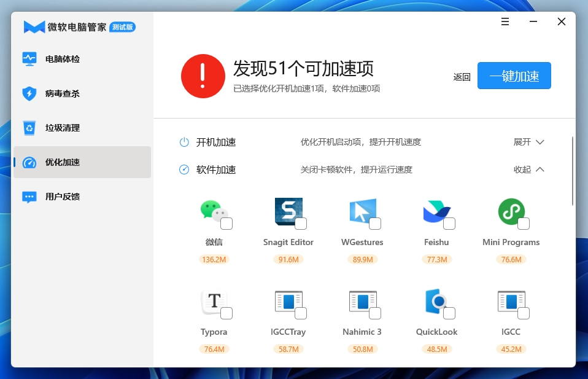Click the Feishu app icon
This screenshot has width=588, height=379.
point(437,211)
